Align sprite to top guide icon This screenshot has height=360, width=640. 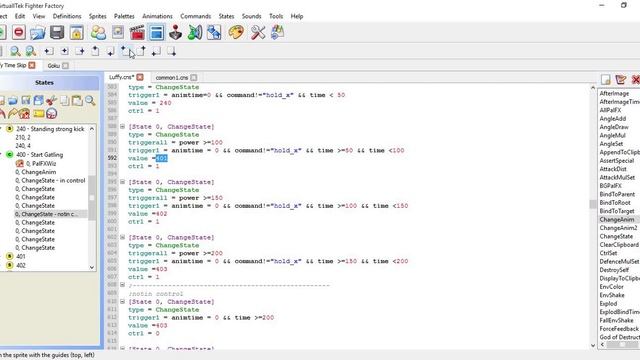pos(95,51)
